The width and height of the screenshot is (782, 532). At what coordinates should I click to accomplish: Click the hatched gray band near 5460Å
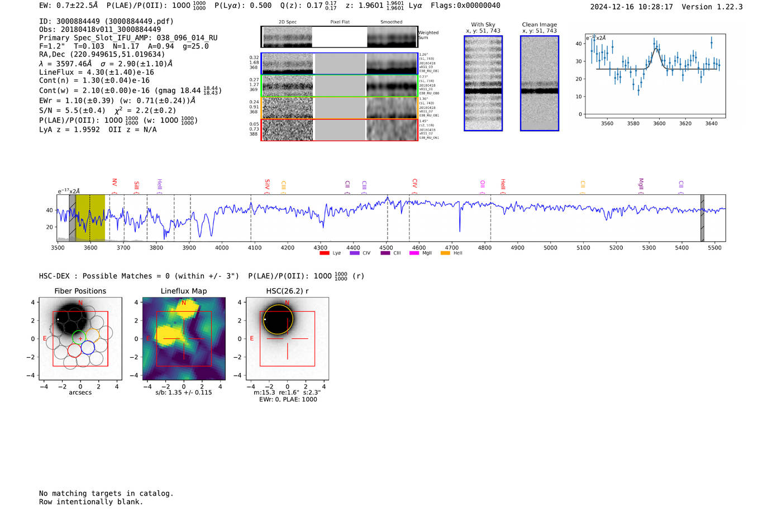[x=702, y=218]
